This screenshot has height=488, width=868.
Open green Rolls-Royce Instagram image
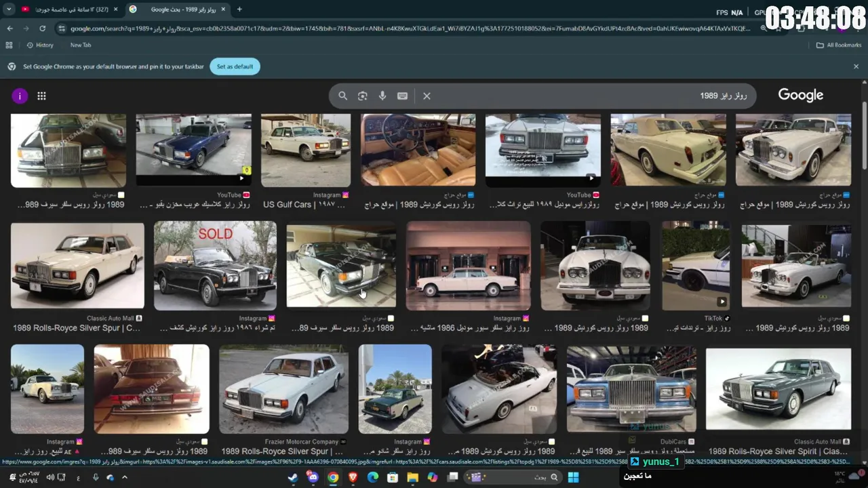[x=395, y=389]
